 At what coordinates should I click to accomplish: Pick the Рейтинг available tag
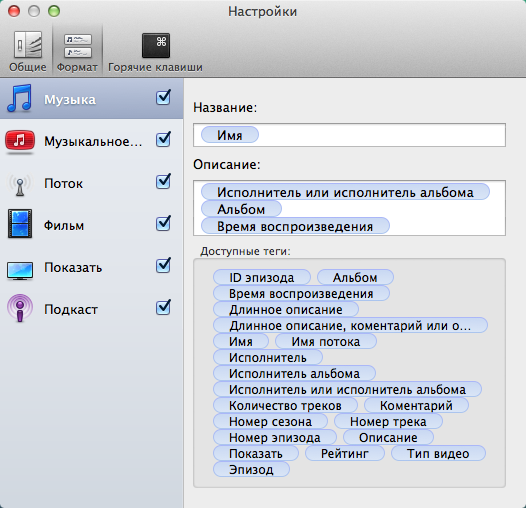coord(345,453)
